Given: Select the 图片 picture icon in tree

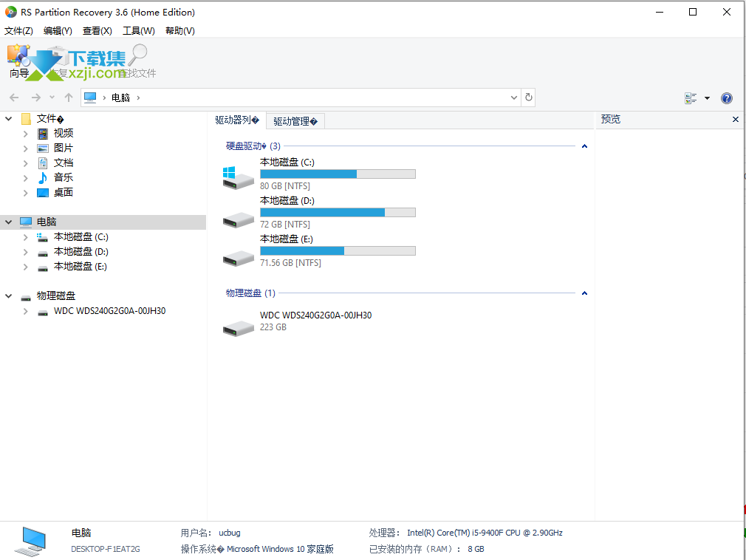Looking at the screenshot, I should [43, 148].
